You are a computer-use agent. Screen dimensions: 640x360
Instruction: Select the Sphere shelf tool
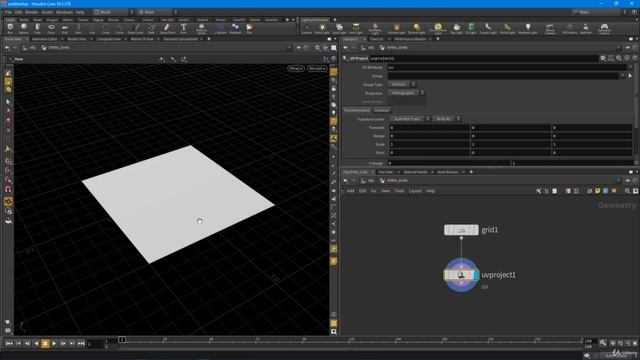(24, 29)
